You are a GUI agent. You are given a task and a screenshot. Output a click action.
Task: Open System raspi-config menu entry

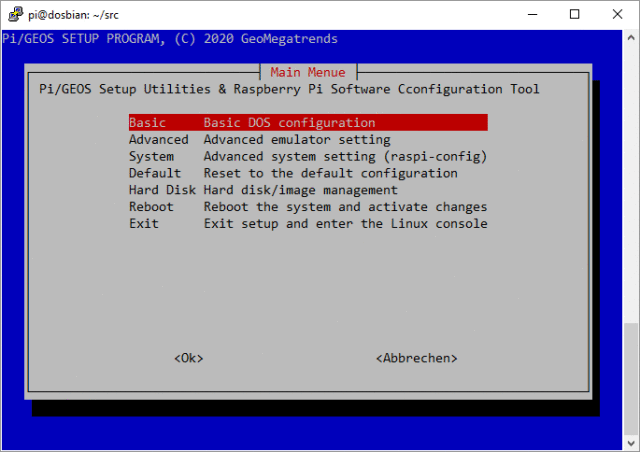click(308, 156)
